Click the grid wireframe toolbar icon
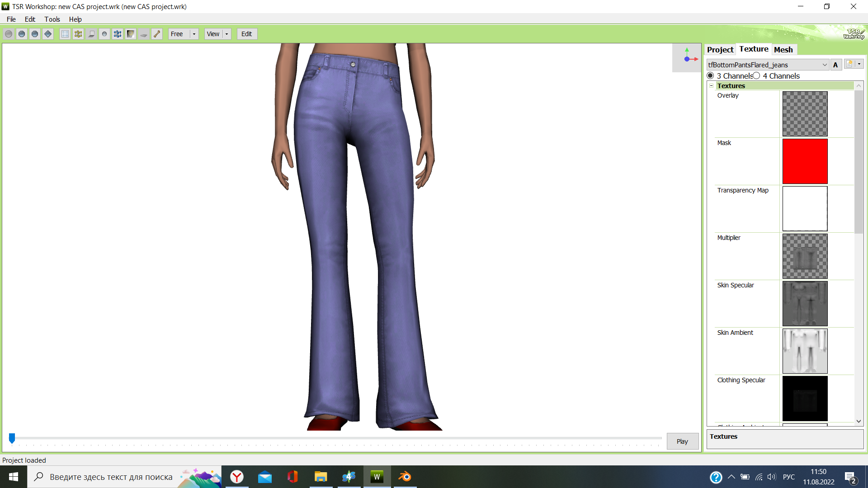 point(65,34)
